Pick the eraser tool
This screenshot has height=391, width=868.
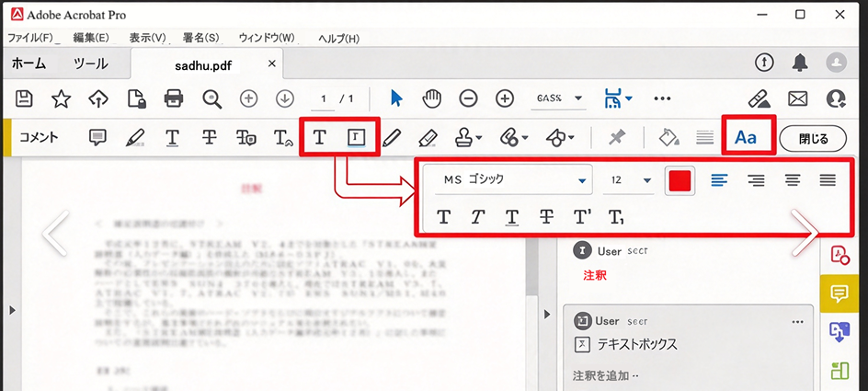427,137
